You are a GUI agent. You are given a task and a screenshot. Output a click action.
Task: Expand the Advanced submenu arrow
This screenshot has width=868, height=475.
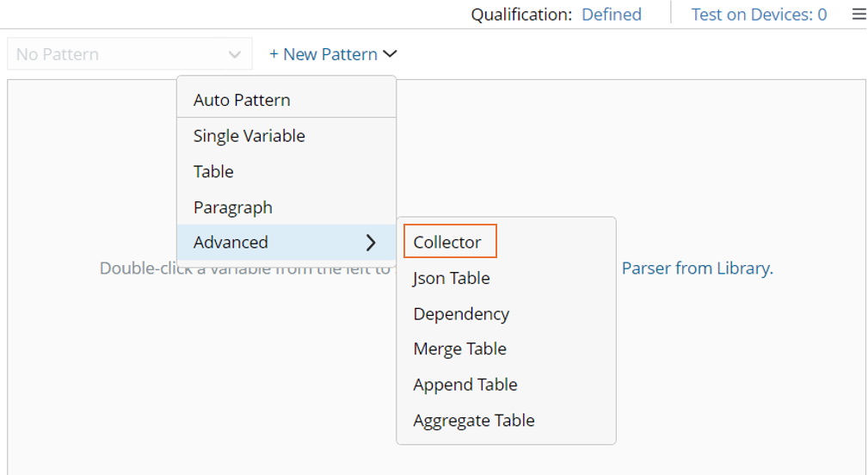371,243
